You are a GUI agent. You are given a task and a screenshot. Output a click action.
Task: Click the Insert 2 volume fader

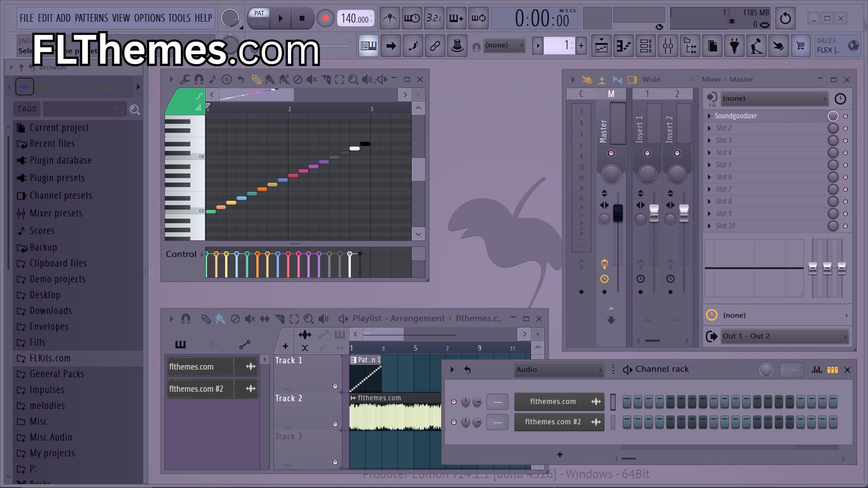pos(684,213)
